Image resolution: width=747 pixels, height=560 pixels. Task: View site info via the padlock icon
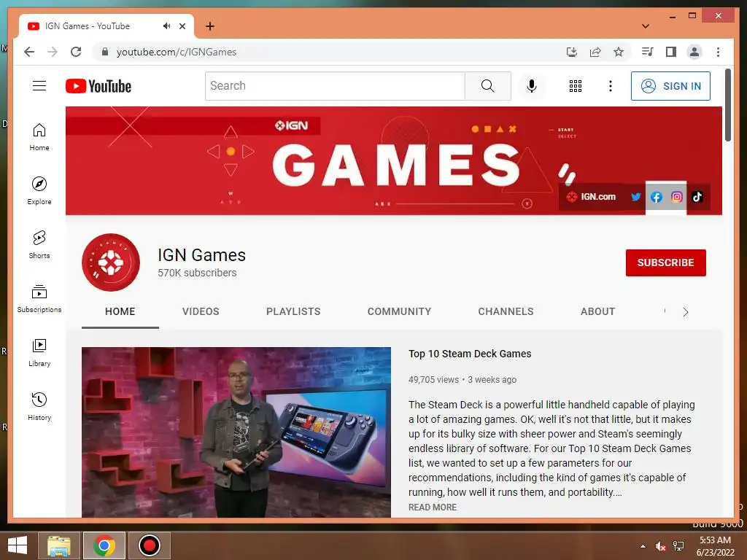pyautogui.click(x=105, y=52)
